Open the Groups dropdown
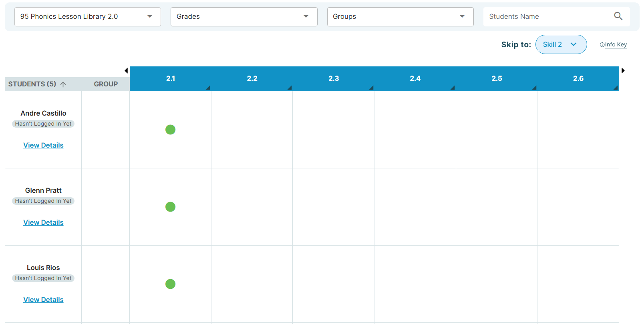644x324 pixels. 400,17
